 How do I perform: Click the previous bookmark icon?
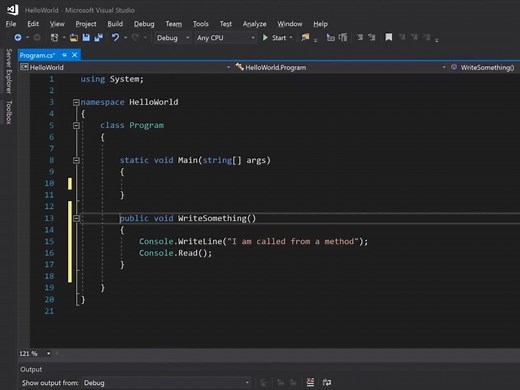click(402, 37)
